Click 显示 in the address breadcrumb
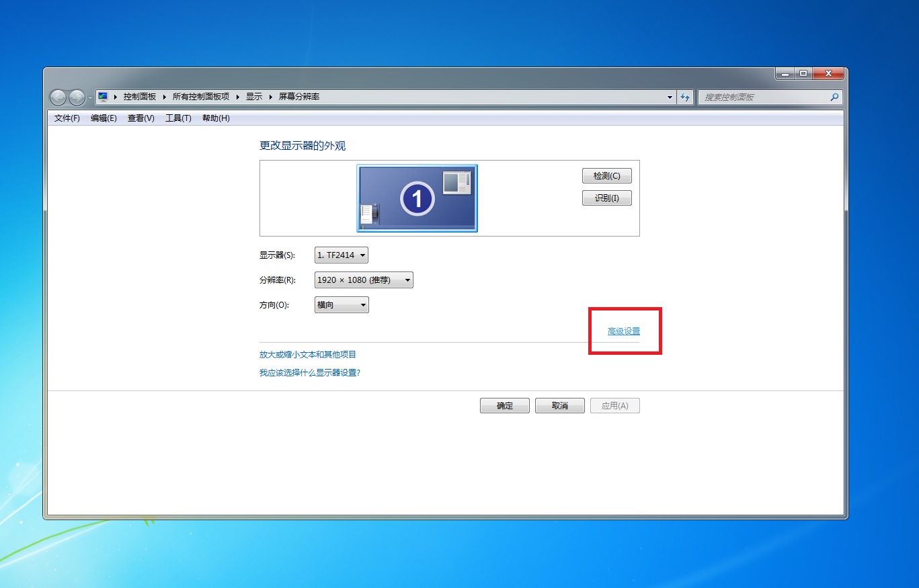The width and height of the screenshot is (919, 588). pyautogui.click(x=254, y=97)
